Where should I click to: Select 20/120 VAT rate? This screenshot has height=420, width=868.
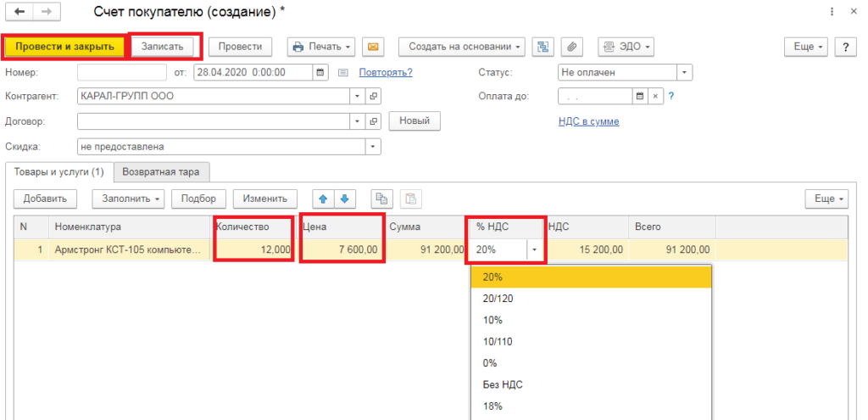tap(591, 299)
